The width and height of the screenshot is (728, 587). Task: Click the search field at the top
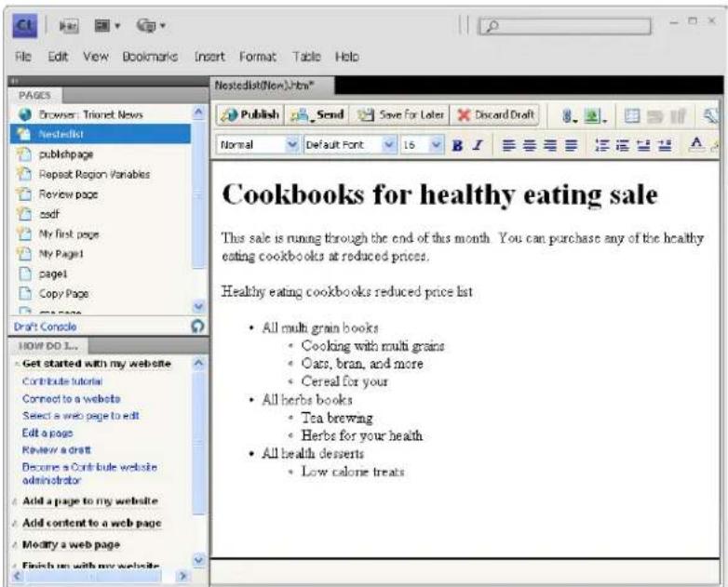coord(564,26)
